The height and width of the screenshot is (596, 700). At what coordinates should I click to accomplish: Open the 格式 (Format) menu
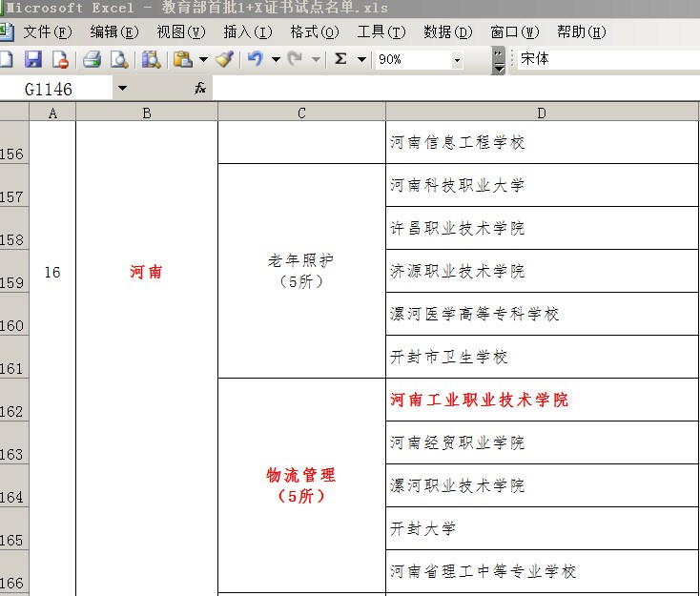[x=314, y=31]
